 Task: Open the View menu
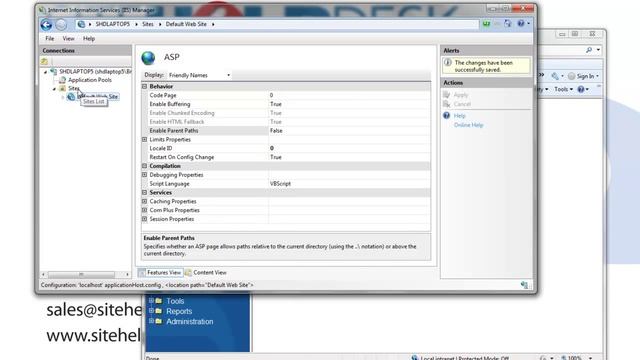click(68, 38)
